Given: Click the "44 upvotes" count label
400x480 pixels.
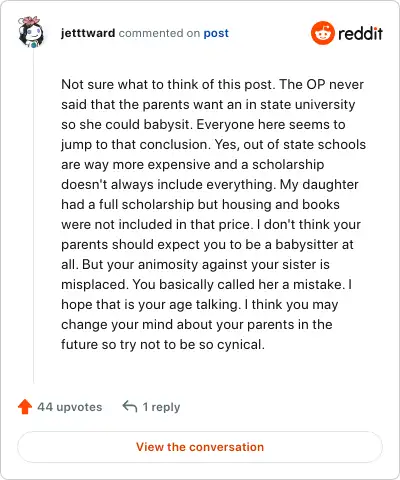Looking at the screenshot, I should click(x=70, y=407).
